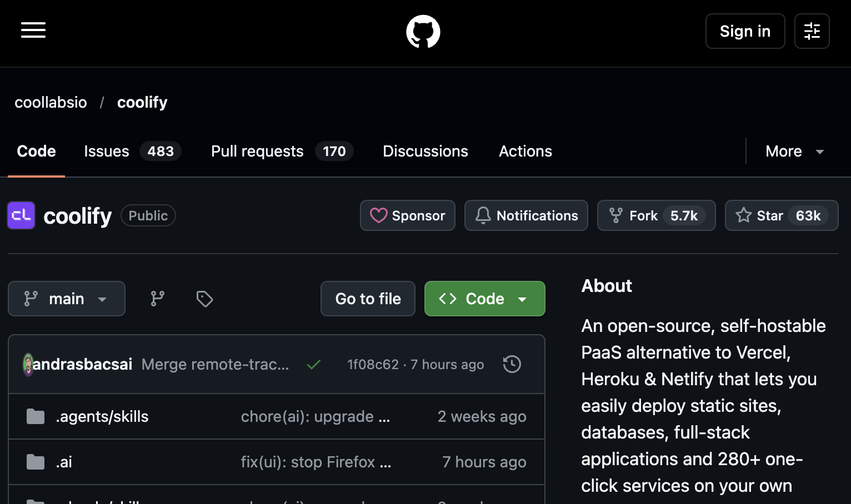Open commit history clock icon
This screenshot has height=504, width=851.
click(512, 364)
